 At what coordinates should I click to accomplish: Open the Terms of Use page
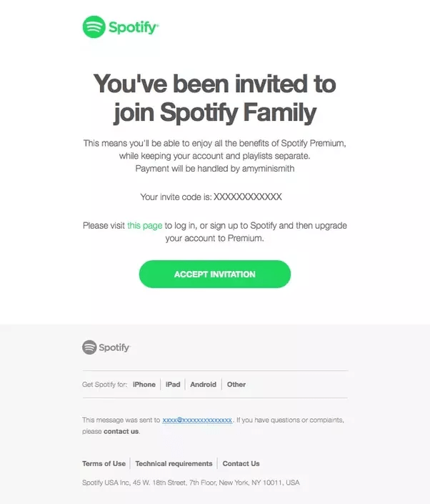pos(104,463)
